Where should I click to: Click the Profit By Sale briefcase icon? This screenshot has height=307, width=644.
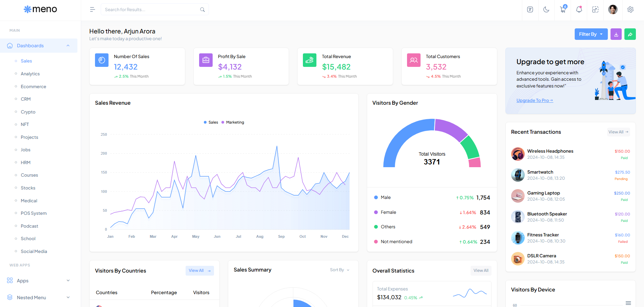[206, 60]
